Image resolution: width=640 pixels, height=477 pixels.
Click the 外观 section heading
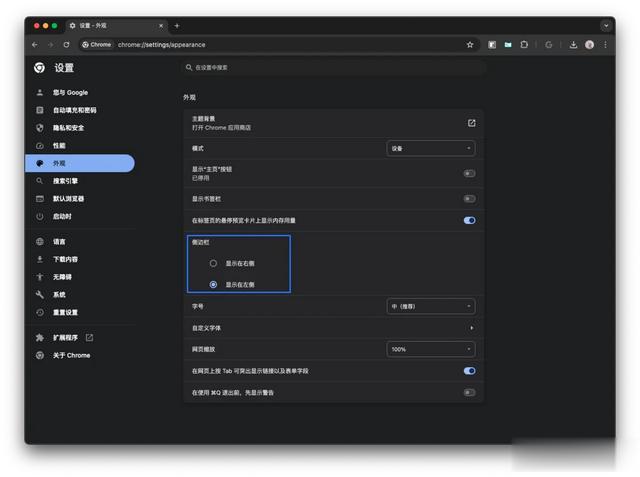189,98
